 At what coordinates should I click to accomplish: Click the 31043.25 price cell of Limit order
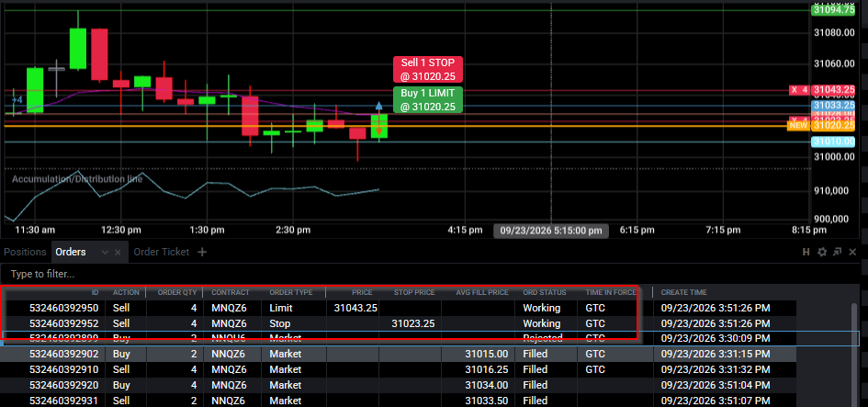356,308
